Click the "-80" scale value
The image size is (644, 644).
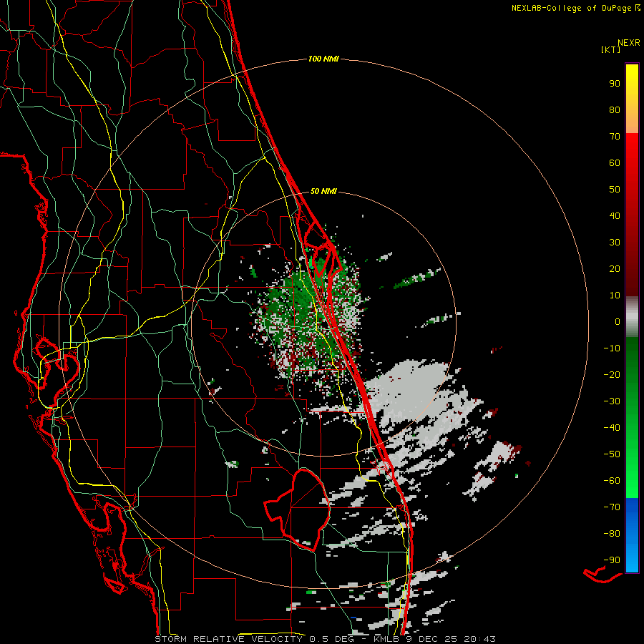click(612, 534)
